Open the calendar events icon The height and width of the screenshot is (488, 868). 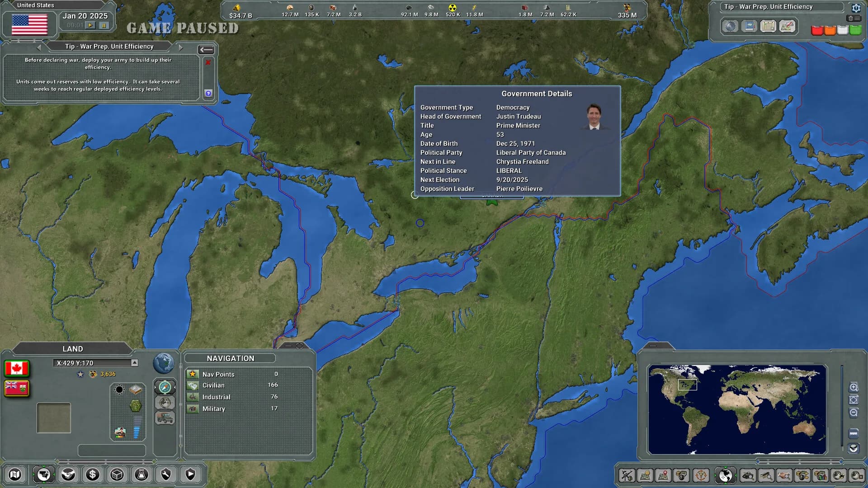(768, 26)
